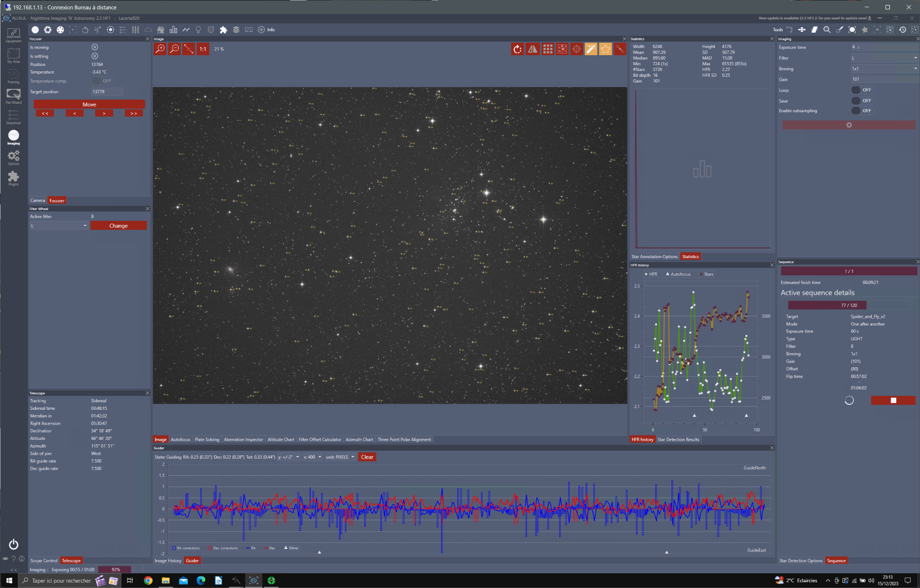Switch to the Aberration Inspector tab
920x588 pixels.
coord(243,439)
